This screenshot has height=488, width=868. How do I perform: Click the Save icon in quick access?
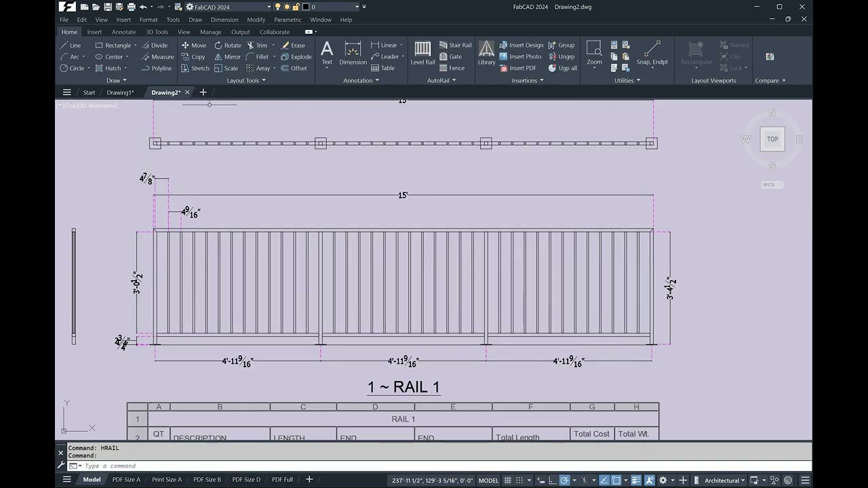108,7
